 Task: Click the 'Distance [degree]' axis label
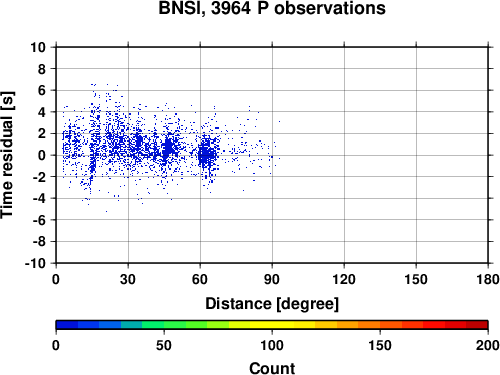[272, 304]
